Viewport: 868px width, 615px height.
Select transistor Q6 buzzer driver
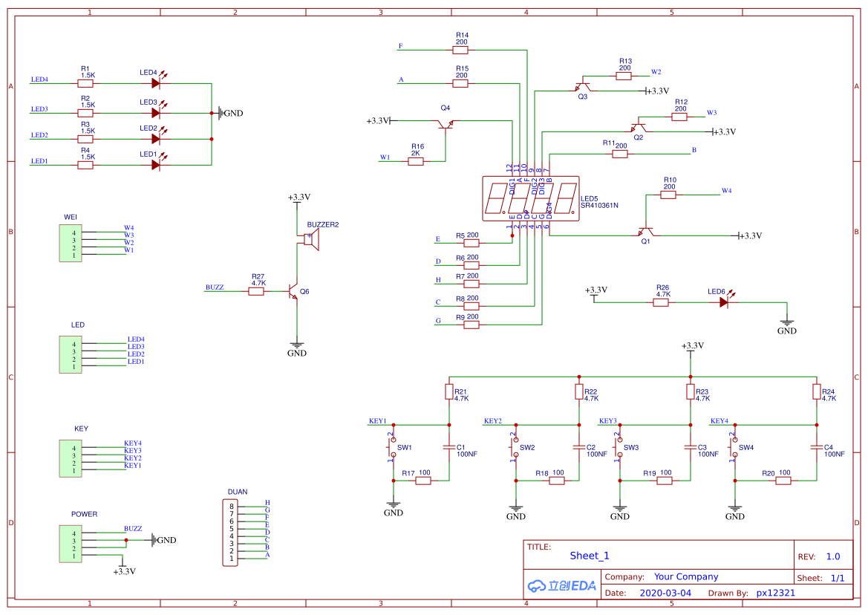293,292
